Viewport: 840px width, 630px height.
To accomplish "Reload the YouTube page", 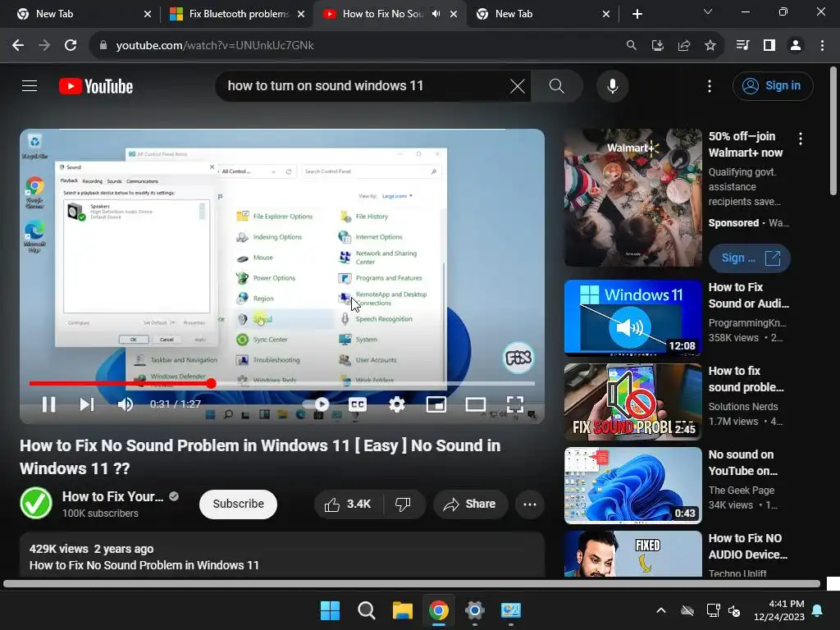I will tap(71, 46).
